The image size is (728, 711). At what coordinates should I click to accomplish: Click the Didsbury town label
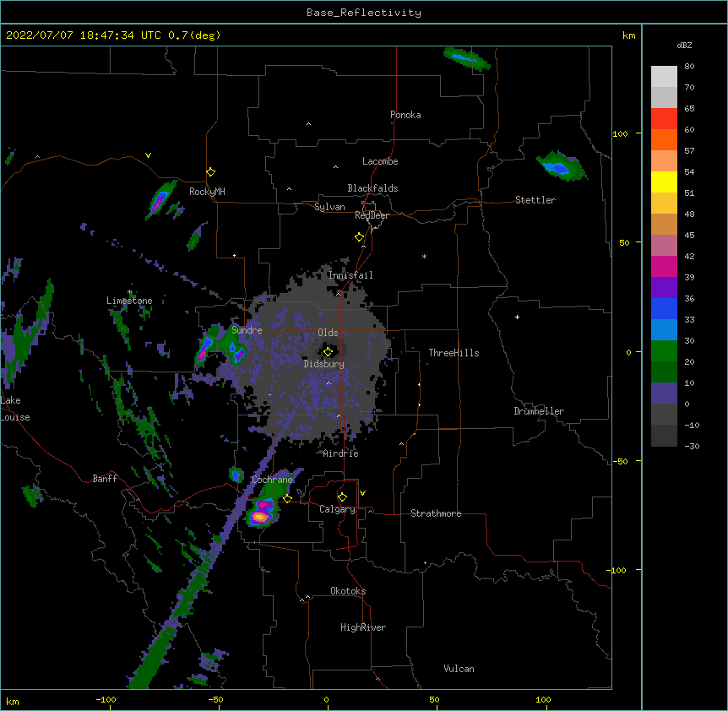(x=324, y=364)
